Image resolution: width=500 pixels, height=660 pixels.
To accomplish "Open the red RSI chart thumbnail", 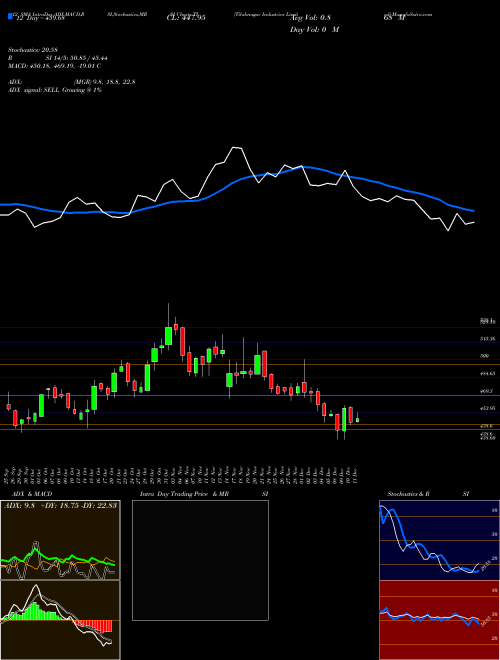I will click(x=439, y=620).
